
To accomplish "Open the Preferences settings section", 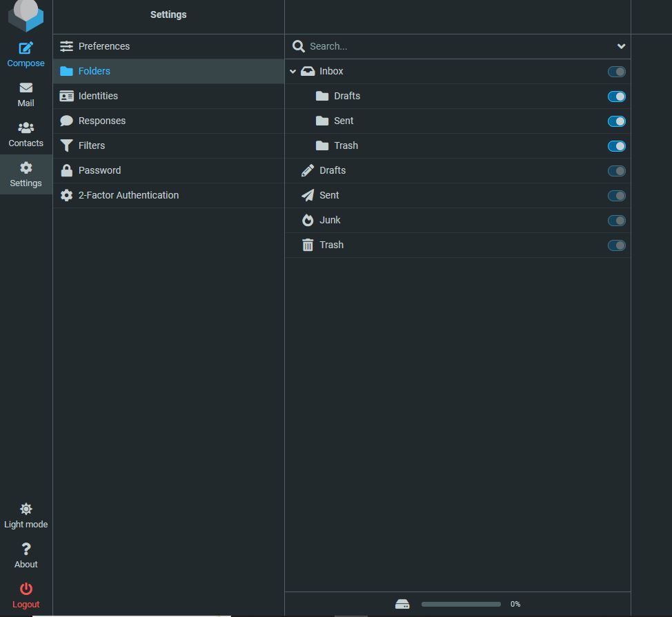I will point(104,46).
